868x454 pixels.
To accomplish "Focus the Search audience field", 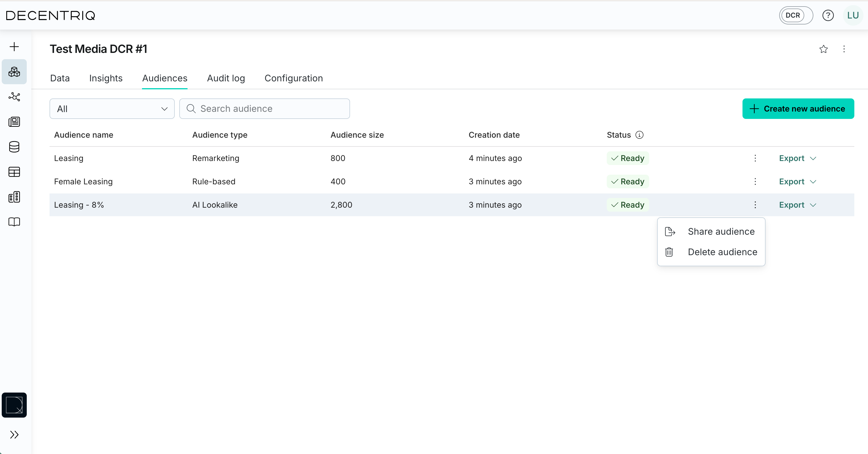I will [x=264, y=109].
